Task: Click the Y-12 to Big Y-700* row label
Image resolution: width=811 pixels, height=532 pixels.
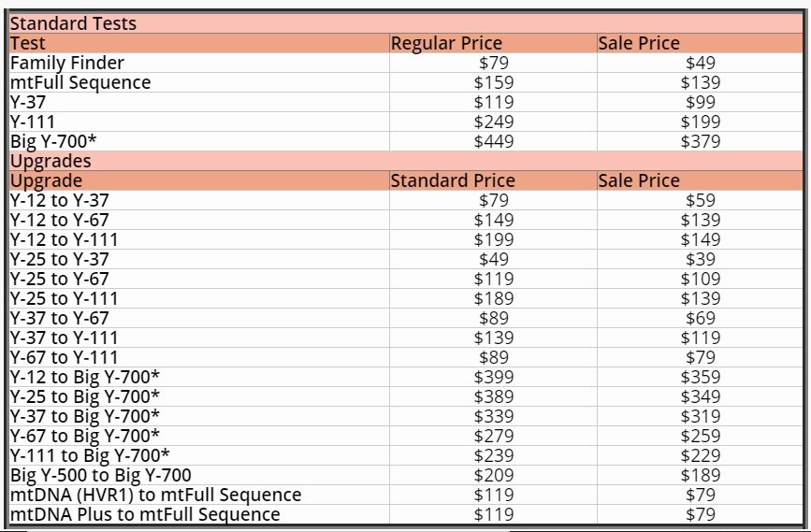Action: click(85, 377)
